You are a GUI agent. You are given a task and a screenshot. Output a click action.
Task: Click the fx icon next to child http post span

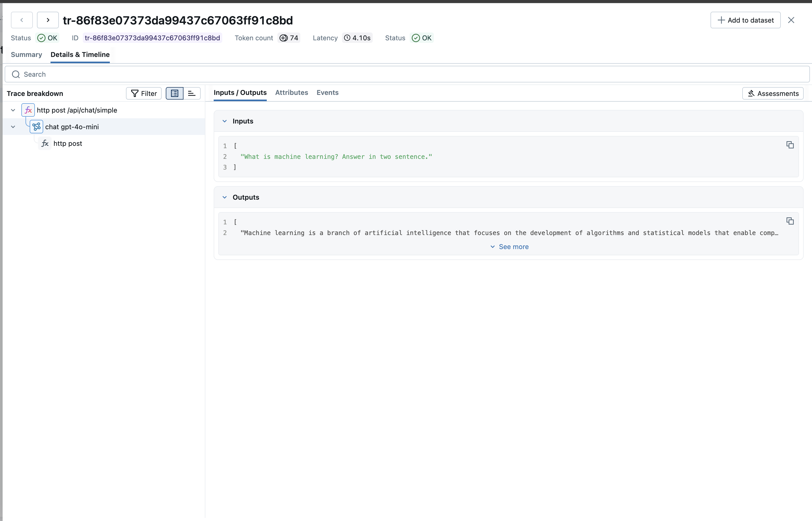[45, 143]
